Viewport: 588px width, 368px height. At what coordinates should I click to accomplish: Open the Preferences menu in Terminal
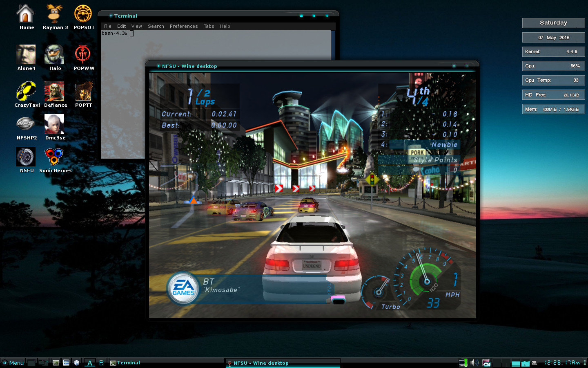tap(184, 26)
